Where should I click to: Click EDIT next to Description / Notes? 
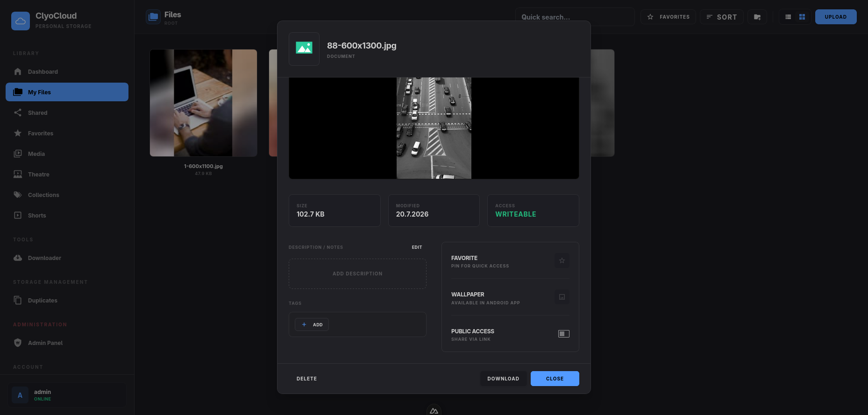click(x=417, y=247)
